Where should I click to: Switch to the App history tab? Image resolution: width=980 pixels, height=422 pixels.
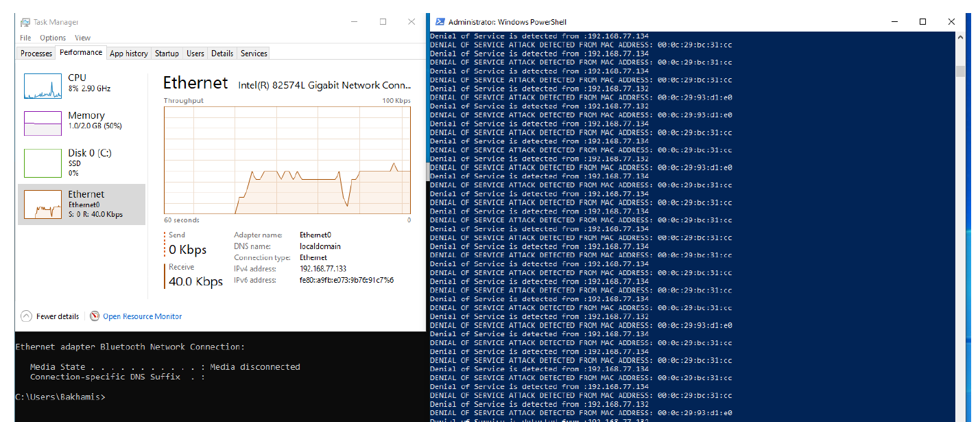click(129, 53)
